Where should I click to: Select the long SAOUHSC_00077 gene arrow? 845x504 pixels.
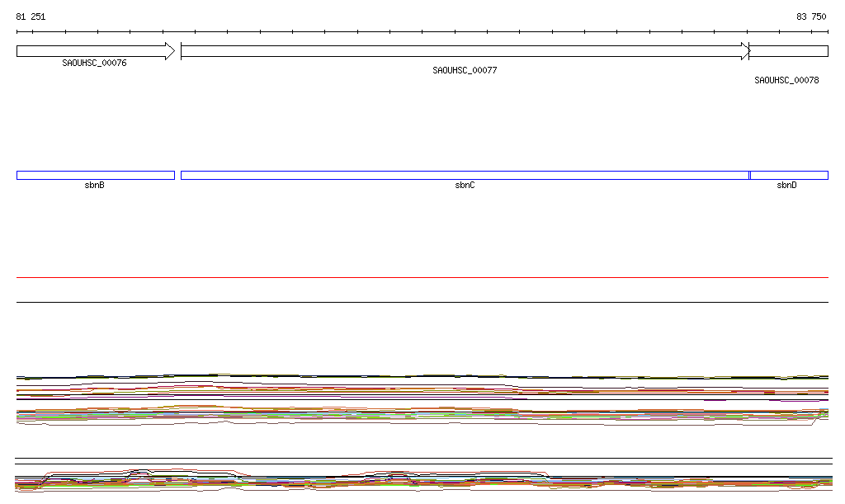coord(462,51)
